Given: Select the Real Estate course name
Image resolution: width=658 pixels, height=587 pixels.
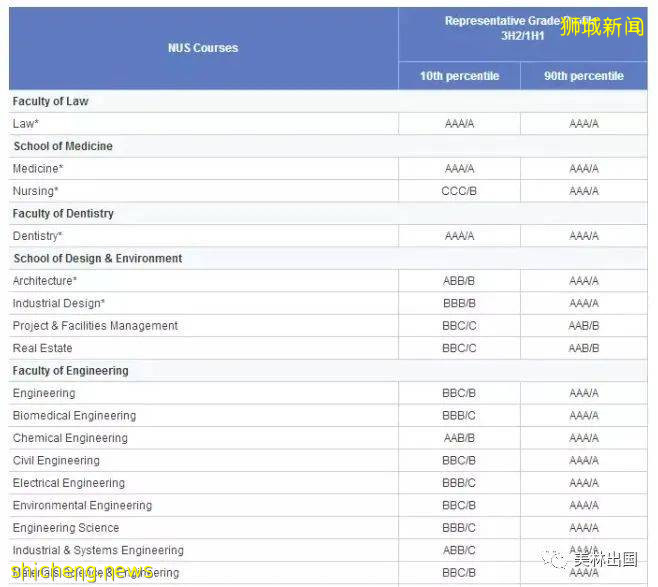Looking at the screenshot, I should (43, 348).
